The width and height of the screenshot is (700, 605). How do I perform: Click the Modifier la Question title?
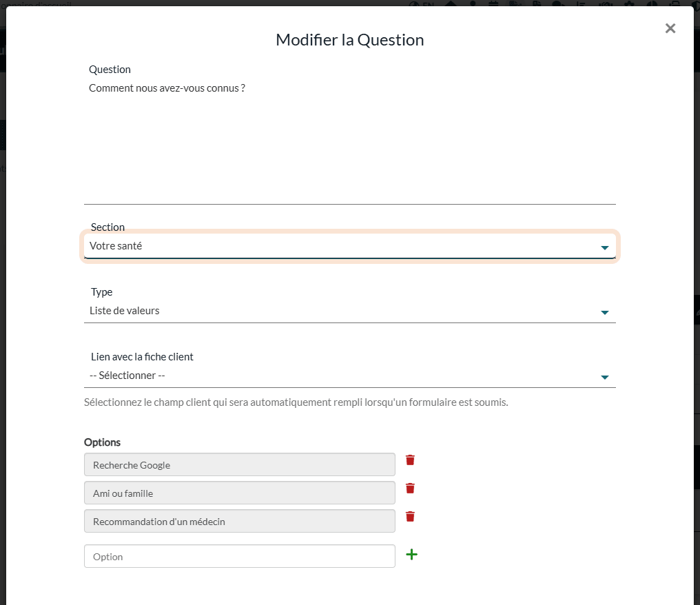[350, 40]
